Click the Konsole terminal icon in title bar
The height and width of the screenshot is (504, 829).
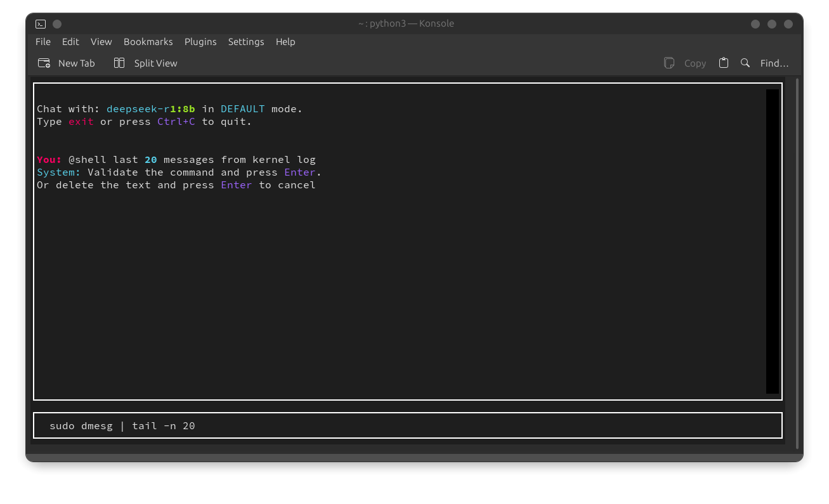coord(41,24)
